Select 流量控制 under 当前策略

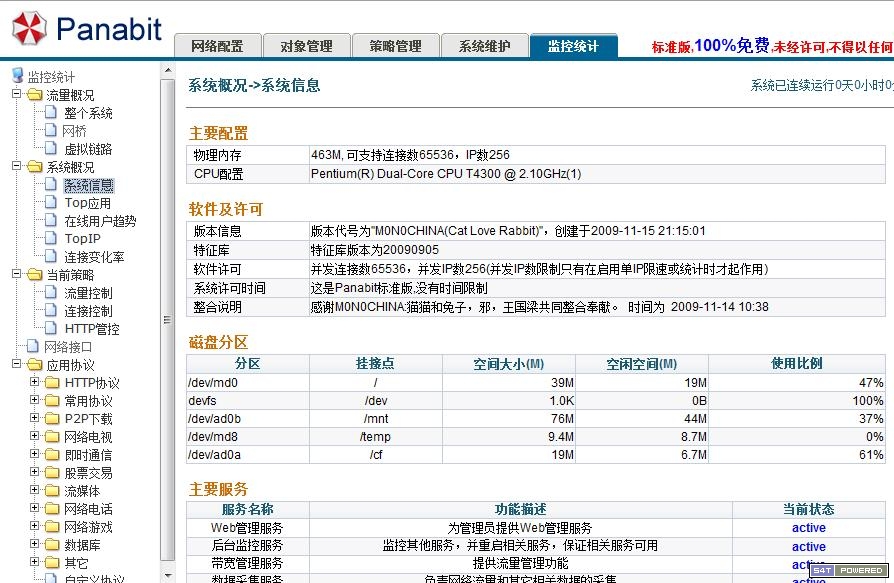pos(88,293)
